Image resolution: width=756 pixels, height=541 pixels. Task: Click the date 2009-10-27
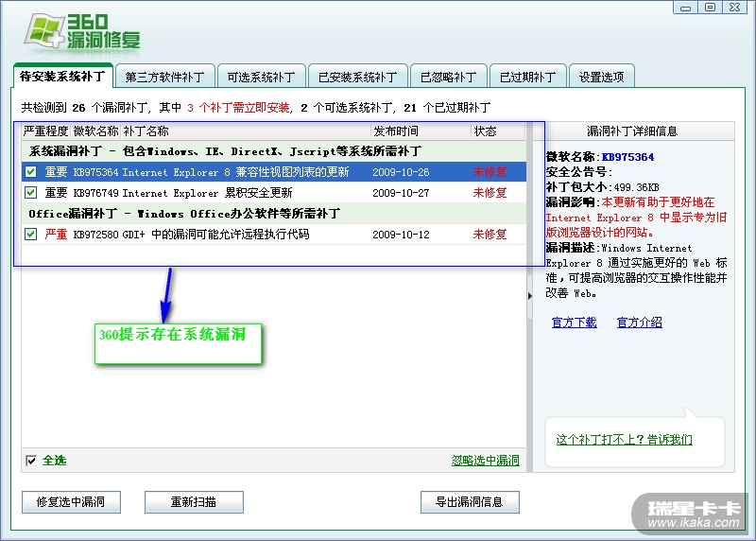(401, 193)
